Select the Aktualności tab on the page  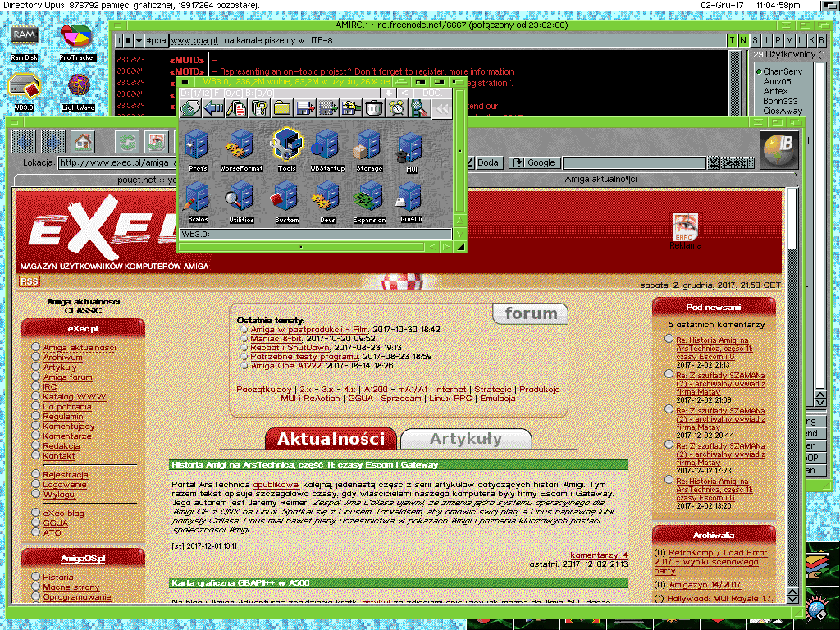[331, 439]
